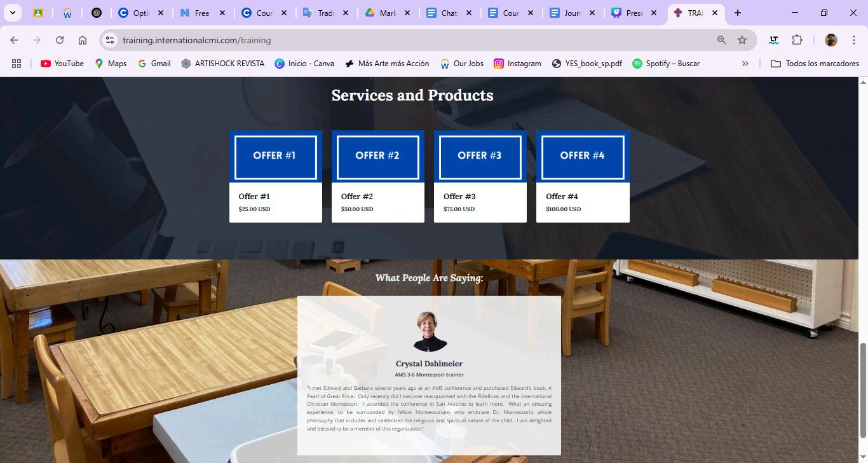The width and height of the screenshot is (868, 463).
Task: Click the browser reload icon
Action: pyautogui.click(x=60, y=40)
